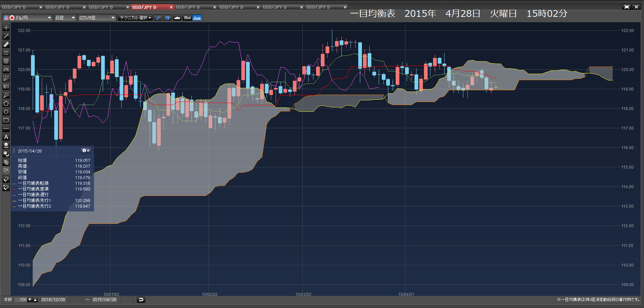The width and height of the screenshot is (644, 308).
Task: Click the empty time field after start date
Action: (x=76, y=300)
